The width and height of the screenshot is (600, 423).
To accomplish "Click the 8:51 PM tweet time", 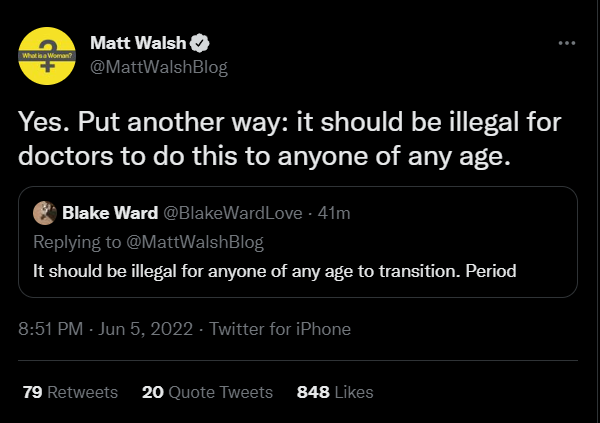I will point(52,328).
